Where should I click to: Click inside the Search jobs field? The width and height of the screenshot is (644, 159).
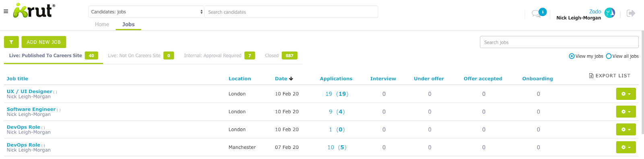click(559, 42)
